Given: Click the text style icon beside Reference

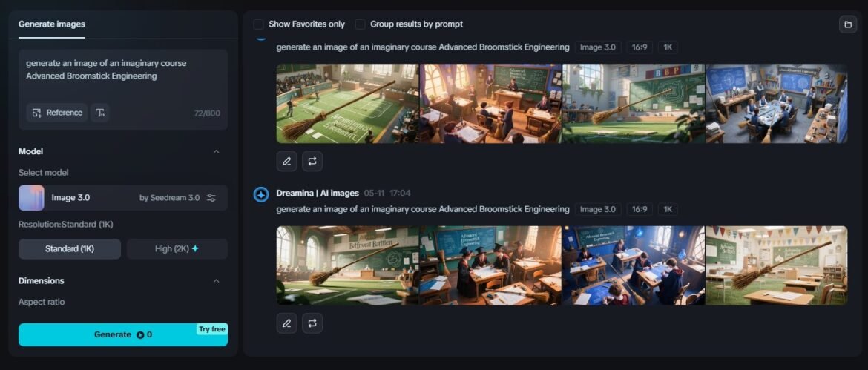Looking at the screenshot, I should [99, 113].
